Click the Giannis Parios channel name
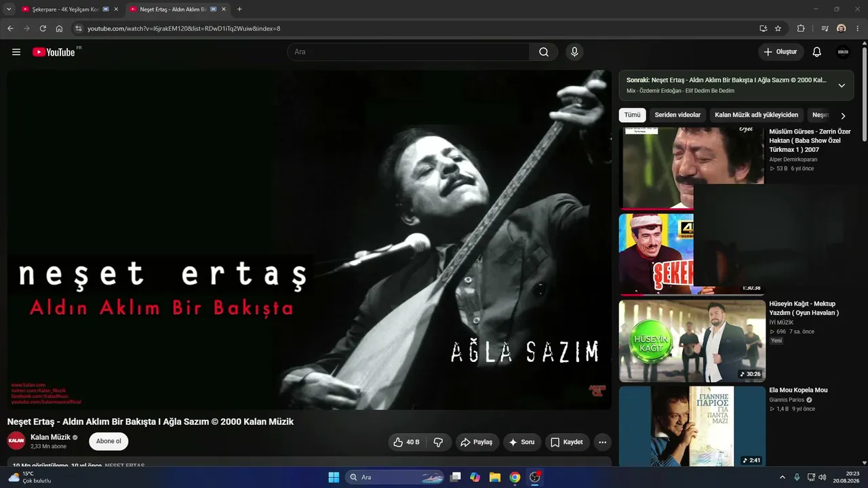Screen dimensions: 868x488 coord(787,400)
